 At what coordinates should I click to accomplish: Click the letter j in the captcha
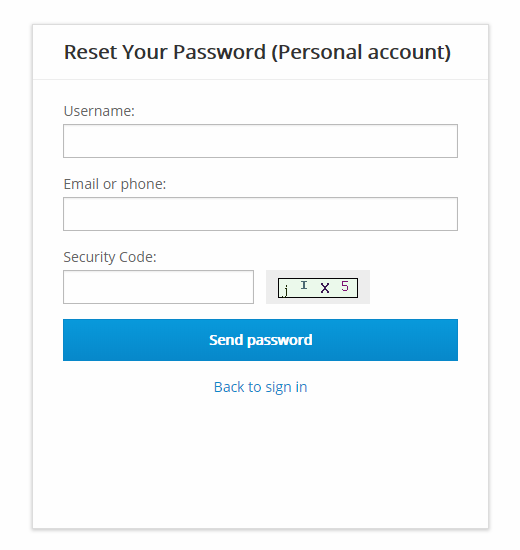pos(286,291)
